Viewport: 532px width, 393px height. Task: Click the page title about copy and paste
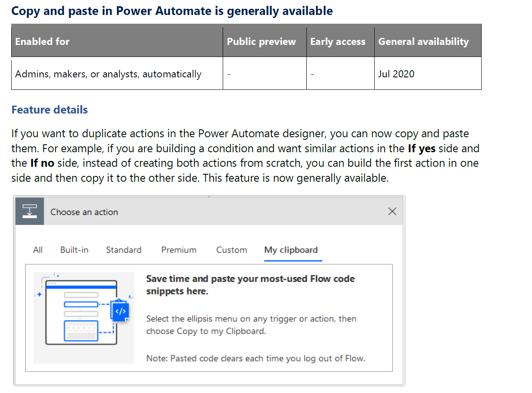point(172,11)
